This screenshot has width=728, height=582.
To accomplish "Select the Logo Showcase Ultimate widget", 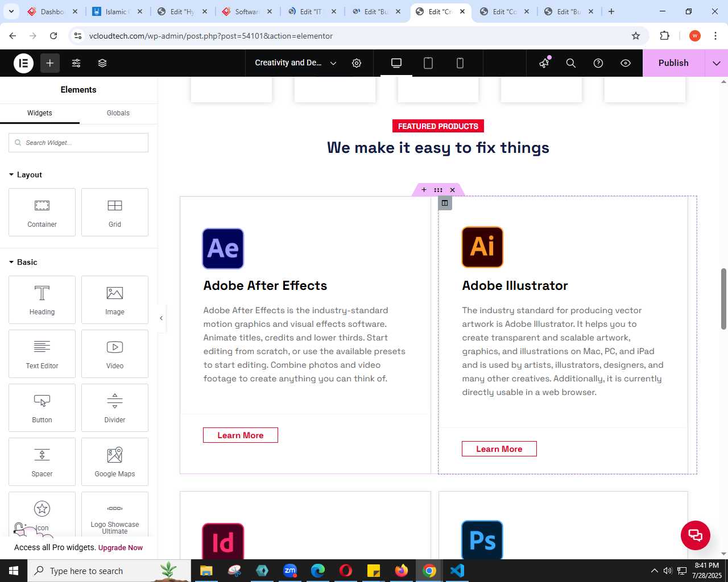I will point(115,514).
